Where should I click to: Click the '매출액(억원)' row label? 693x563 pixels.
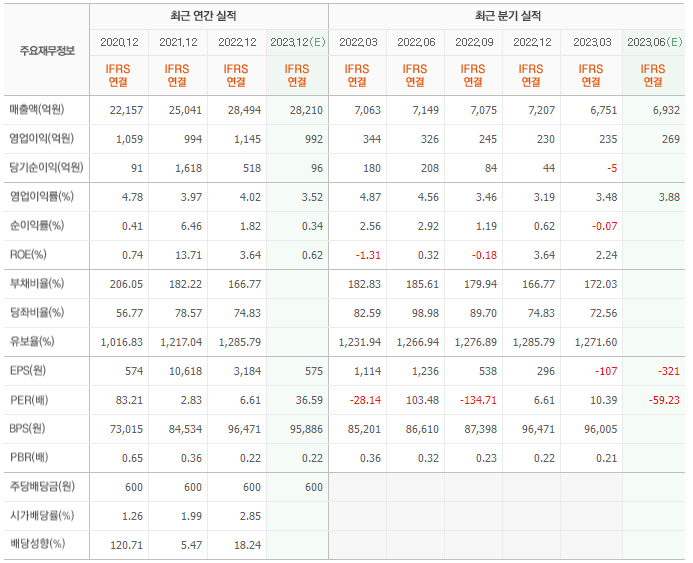coord(37,109)
